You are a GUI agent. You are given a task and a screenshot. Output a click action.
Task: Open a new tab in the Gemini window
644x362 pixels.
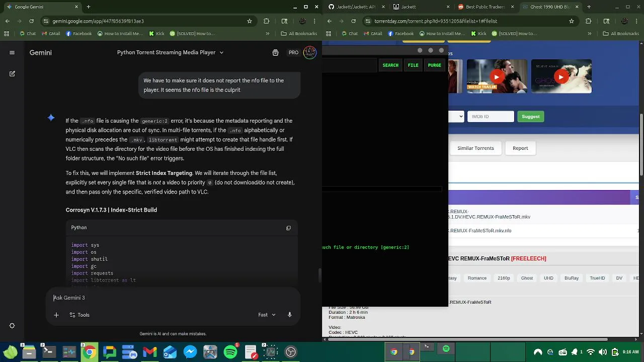tap(89, 7)
